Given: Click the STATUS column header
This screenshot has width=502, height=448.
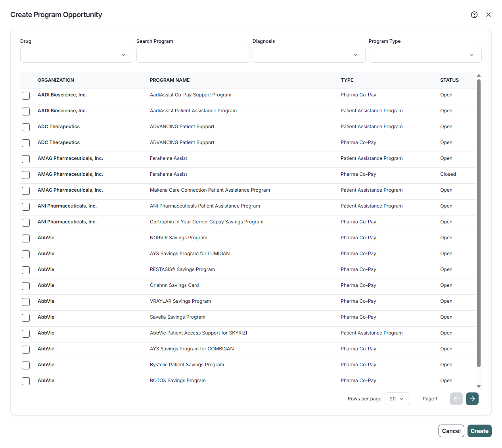Looking at the screenshot, I should 449,80.
